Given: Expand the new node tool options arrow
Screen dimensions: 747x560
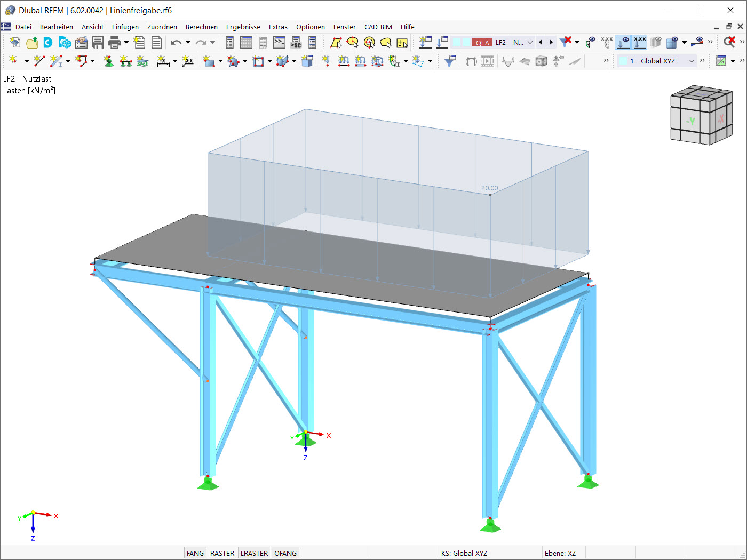Looking at the screenshot, I should (27, 61).
